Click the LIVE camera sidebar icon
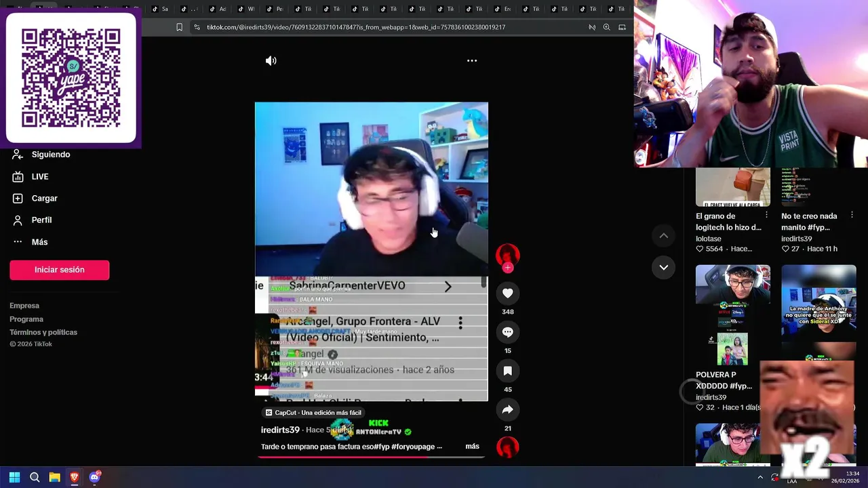 pos(18,177)
